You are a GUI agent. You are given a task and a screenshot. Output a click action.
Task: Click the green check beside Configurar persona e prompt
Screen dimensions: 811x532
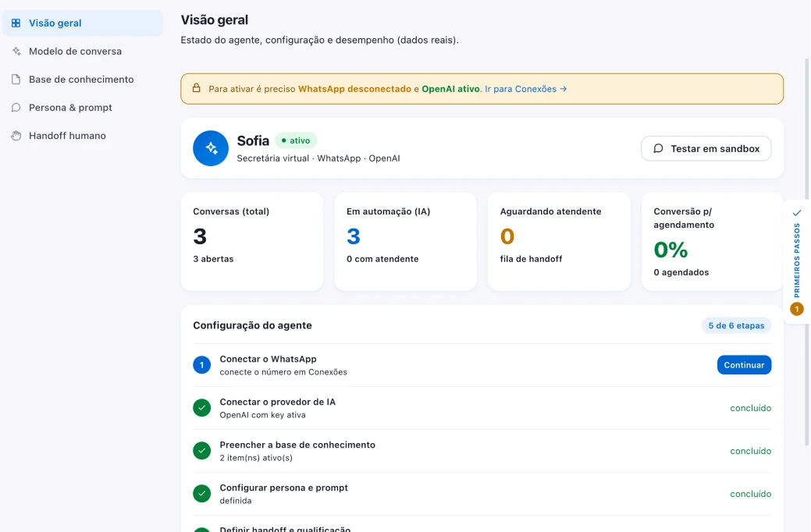[201, 494]
